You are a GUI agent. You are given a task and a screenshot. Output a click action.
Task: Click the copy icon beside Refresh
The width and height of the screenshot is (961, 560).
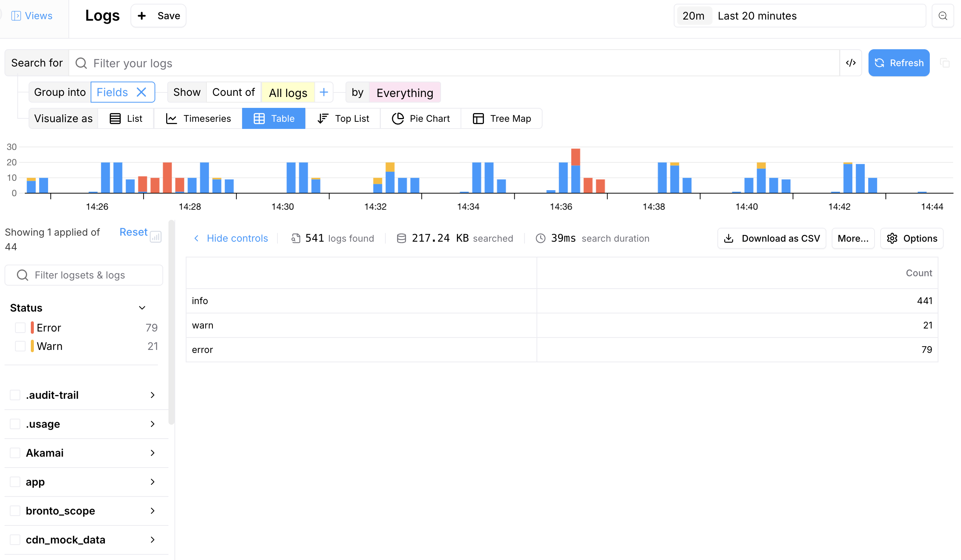tap(944, 63)
